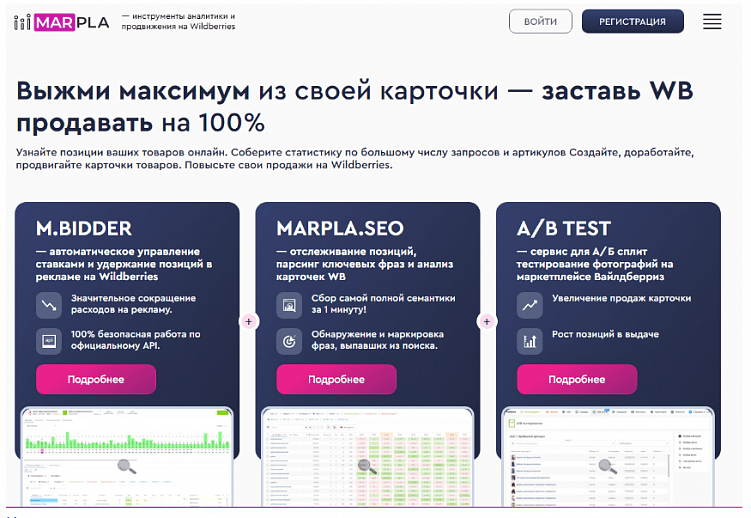Click the API icon for safe official API work
Viewport: 751px width, 518px height.
tap(49, 341)
